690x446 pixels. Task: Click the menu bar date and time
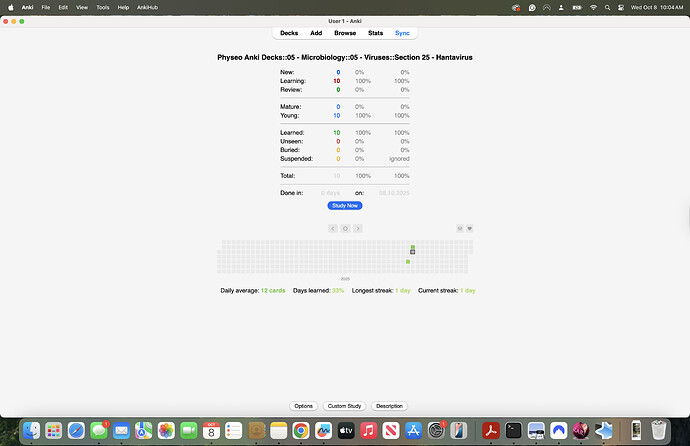pyautogui.click(x=657, y=7)
